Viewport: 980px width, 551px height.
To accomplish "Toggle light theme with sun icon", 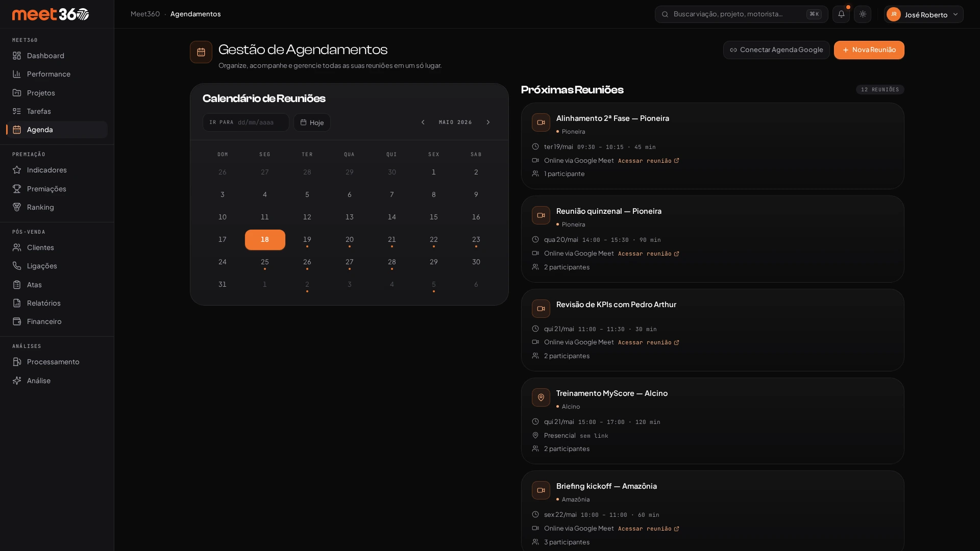I will click(863, 14).
